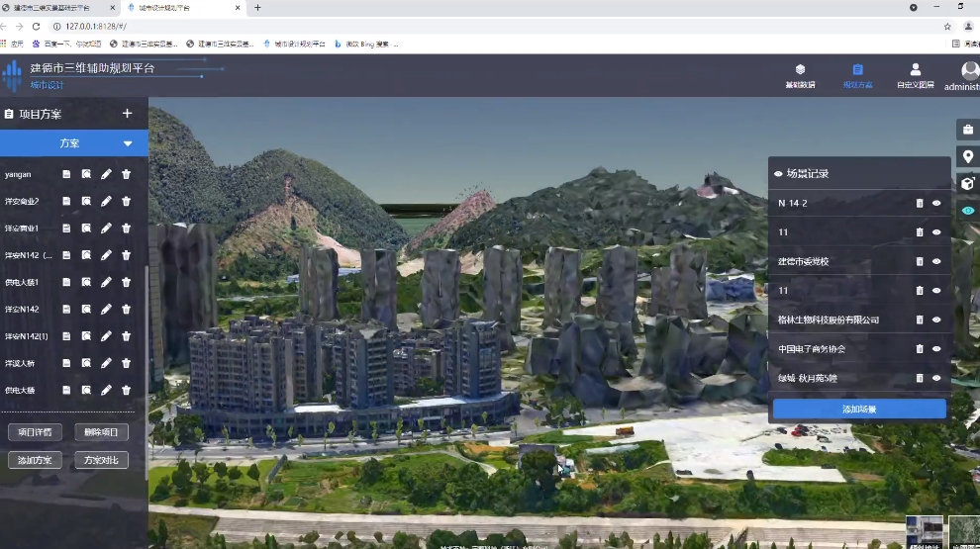Viewport: 980px width, 549px height.
Task: Locate the 供电大楼 scheme in the last row
Action: click(86, 390)
